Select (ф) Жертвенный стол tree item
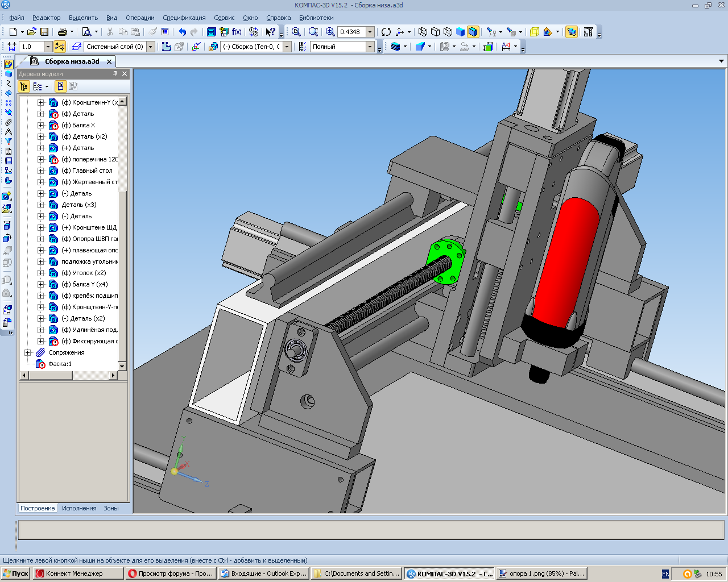 (x=89, y=182)
